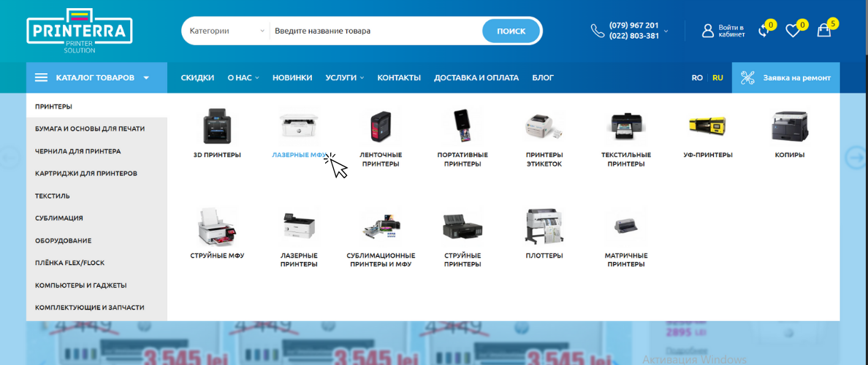Viewport: 868px width, 365px height.
Task: Expand the Каталог товаров dropdown
Action: click(x=96, y=78)
